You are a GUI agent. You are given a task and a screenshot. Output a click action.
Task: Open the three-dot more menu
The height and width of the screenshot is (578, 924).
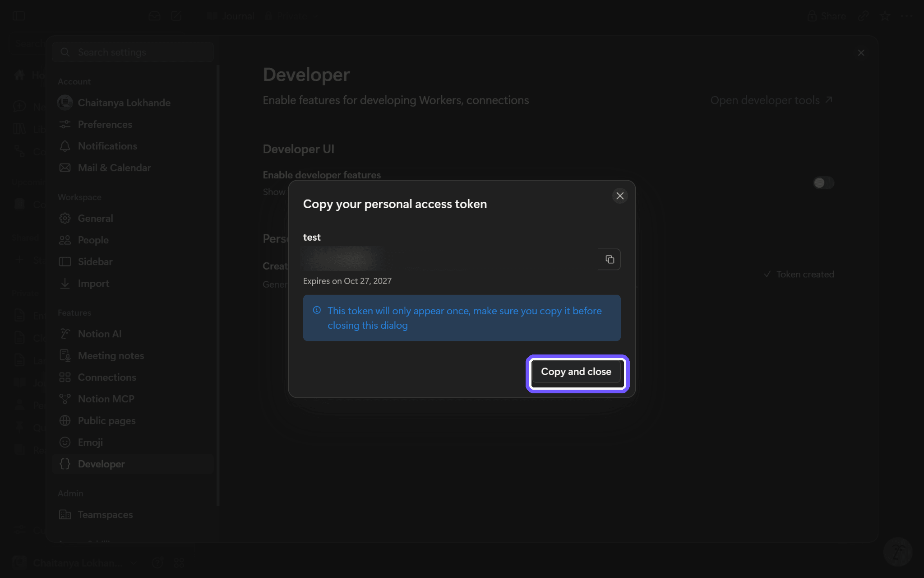pos(906,16)
